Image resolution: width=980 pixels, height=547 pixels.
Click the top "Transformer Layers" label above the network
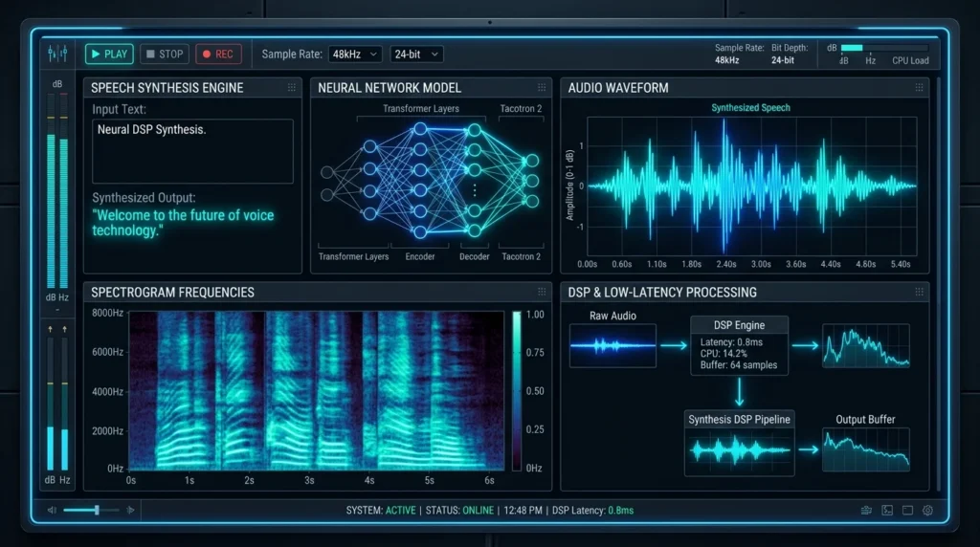(421, 109)
